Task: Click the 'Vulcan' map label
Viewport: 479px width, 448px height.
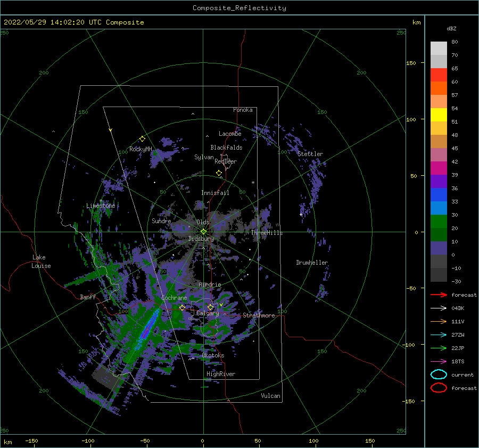Action: click(x=271, y=396)
